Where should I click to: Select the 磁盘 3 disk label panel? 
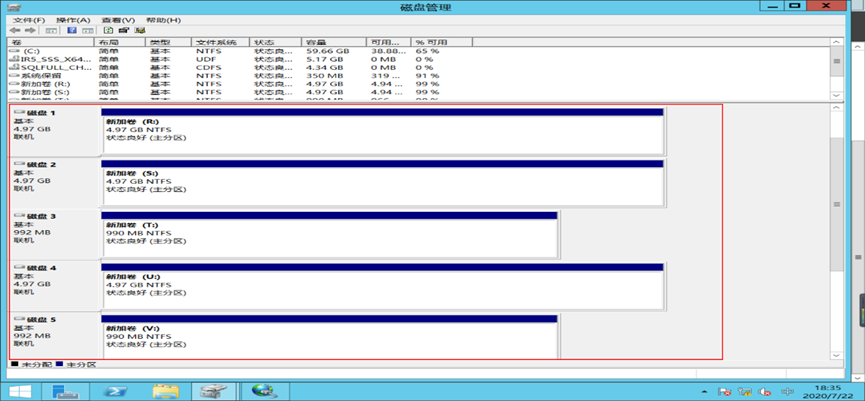click(x=55, y=235)
